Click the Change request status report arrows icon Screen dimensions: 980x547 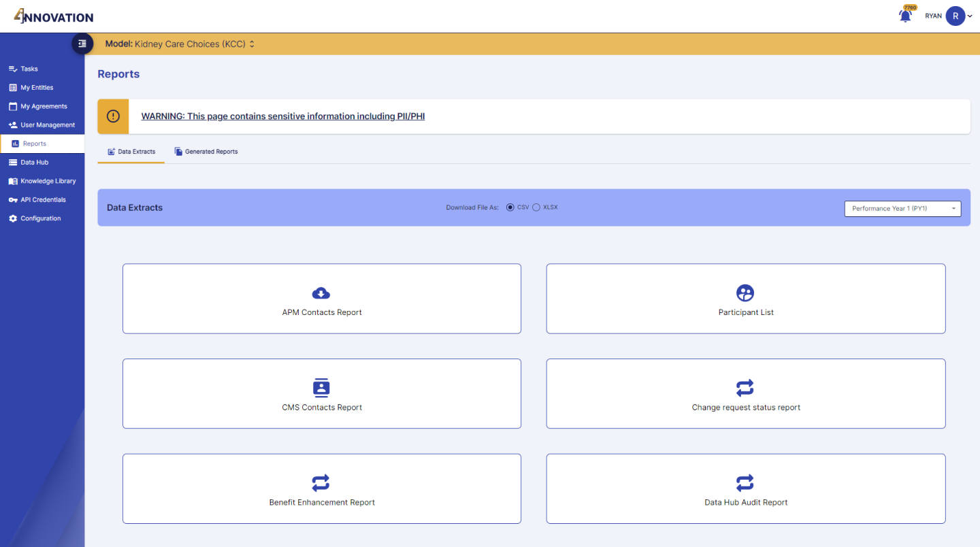(x=745, y=388)
